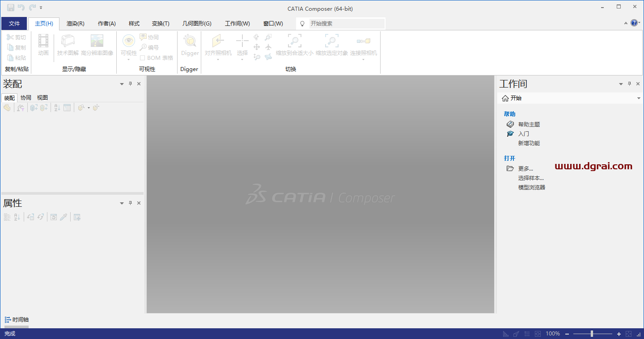The image size is (644, 339).
Task: Click the columns table icon in Assembly toolbar
Action: [67, 108]
